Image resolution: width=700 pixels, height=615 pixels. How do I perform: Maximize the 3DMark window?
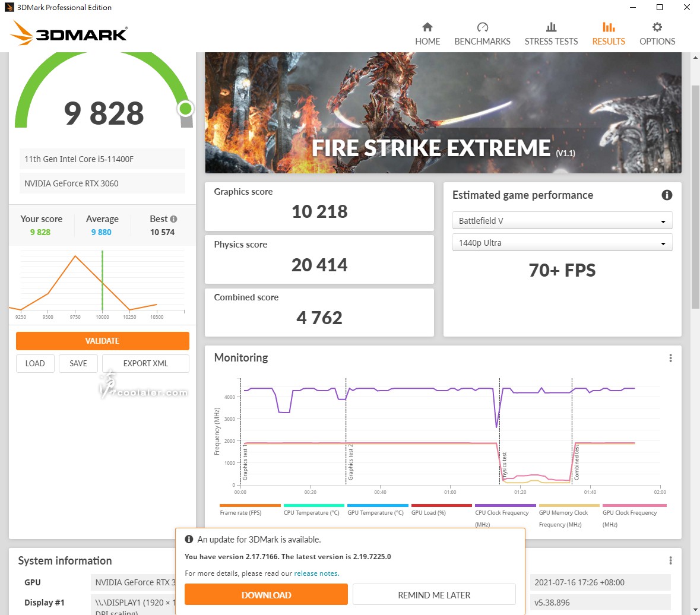pyautogui.click(x=660, y=7)
